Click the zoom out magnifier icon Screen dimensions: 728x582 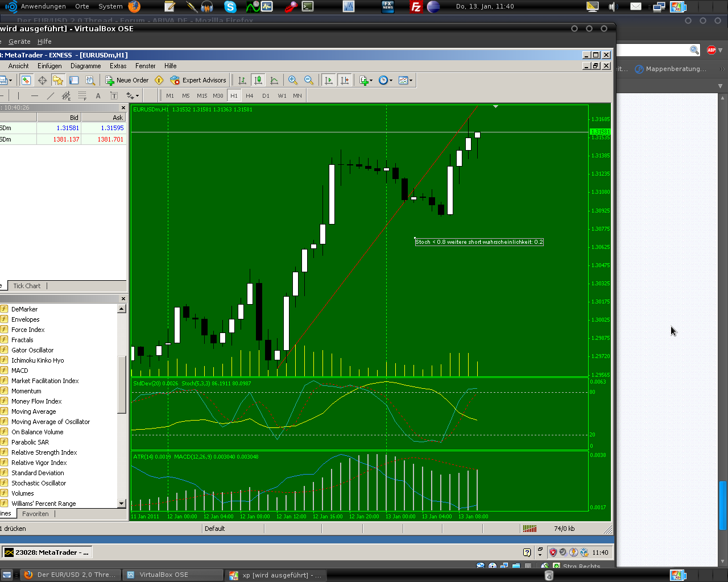309,80
